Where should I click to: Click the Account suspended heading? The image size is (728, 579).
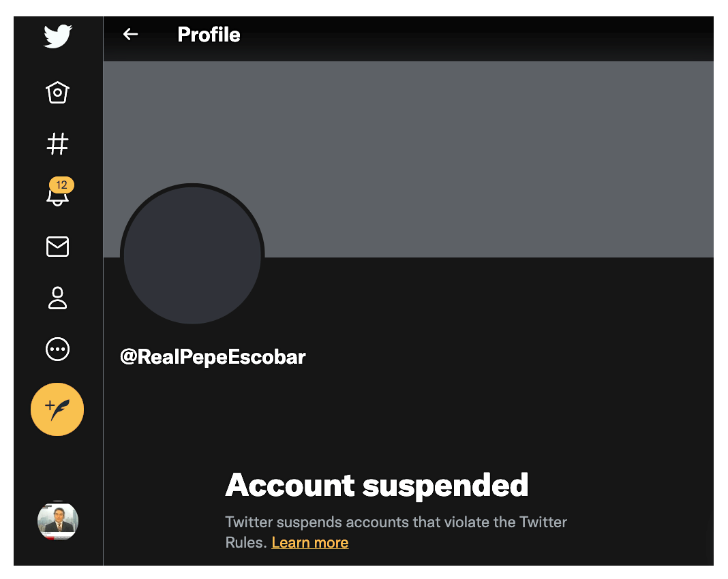376,485
